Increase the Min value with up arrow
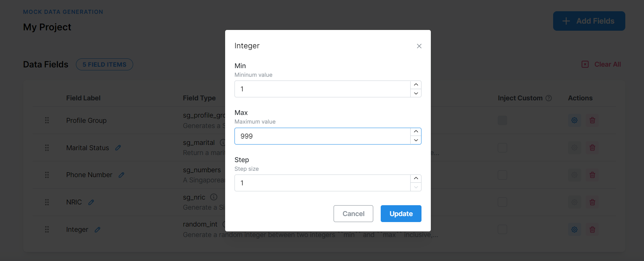Screen dimensions: 644x261 pyautogui.click(x=416, y=85)
